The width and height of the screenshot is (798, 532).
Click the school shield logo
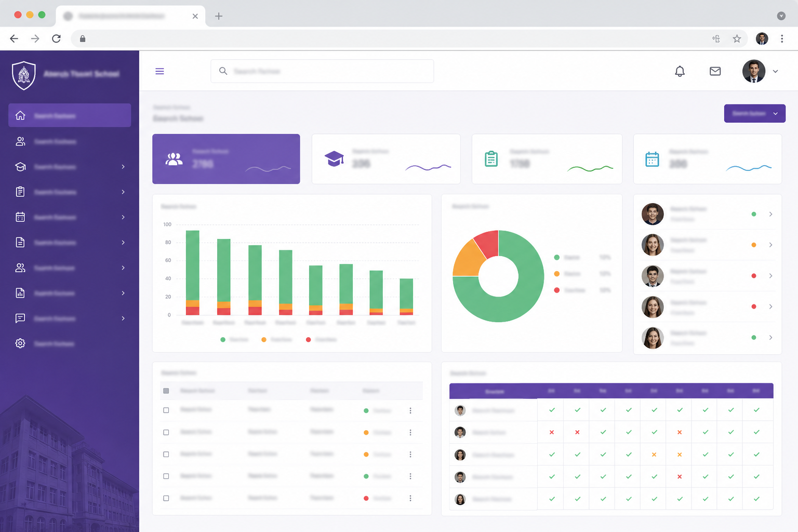pos(24,75)
